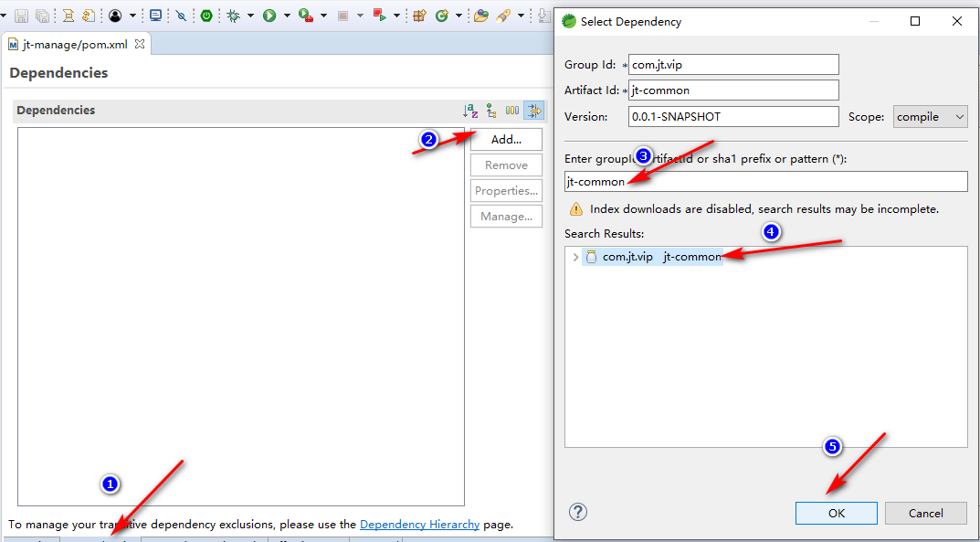Click the dependency tree icon in Dependencies header

tap(491, 111)
